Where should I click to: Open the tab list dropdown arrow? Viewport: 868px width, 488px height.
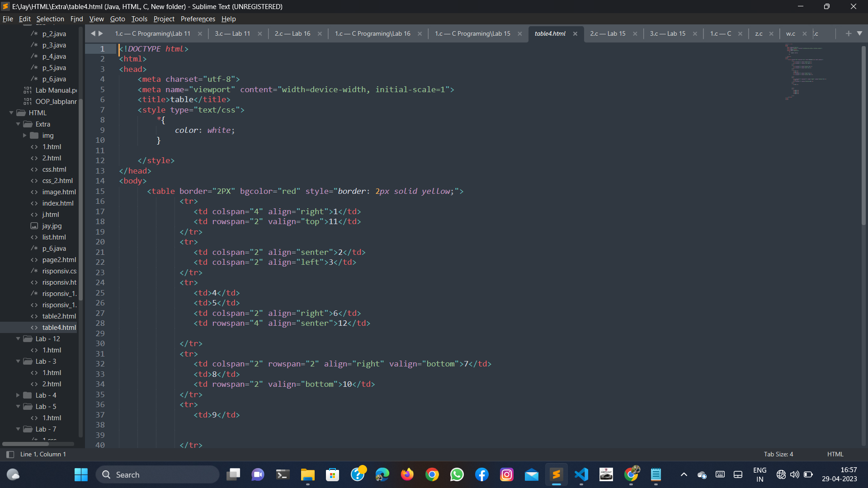[859, 33]
